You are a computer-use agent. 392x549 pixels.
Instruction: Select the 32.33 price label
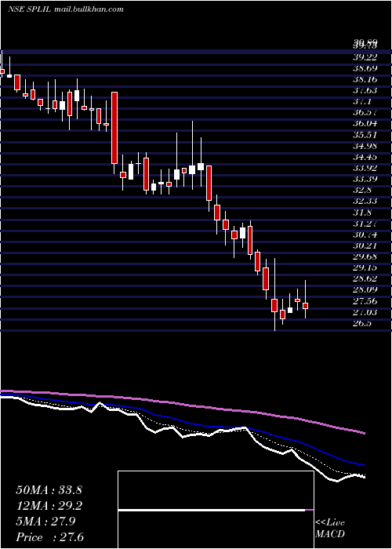[x=365, y=202]
